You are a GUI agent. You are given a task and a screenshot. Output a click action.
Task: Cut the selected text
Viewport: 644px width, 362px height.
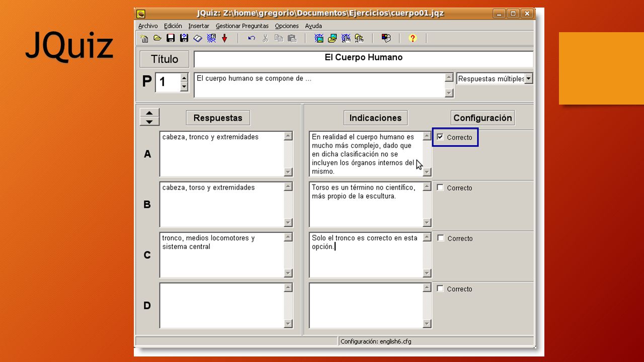pos(265,38)
